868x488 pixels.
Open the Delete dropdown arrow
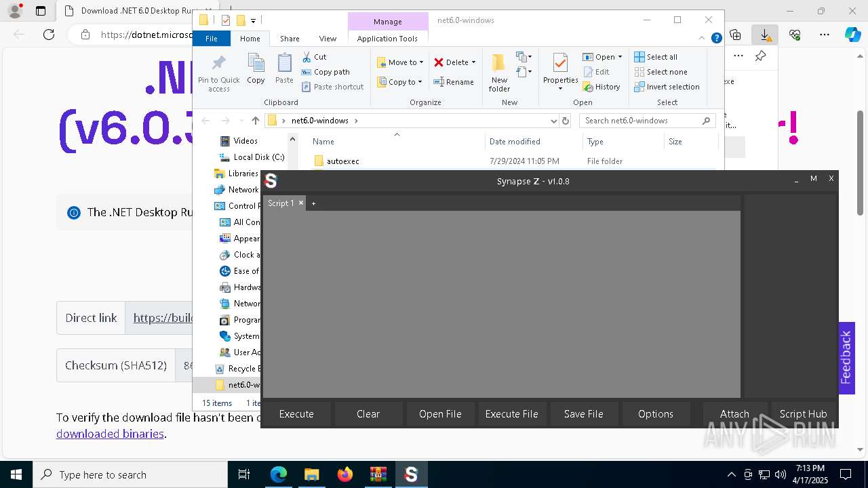(x=473, y=62)
